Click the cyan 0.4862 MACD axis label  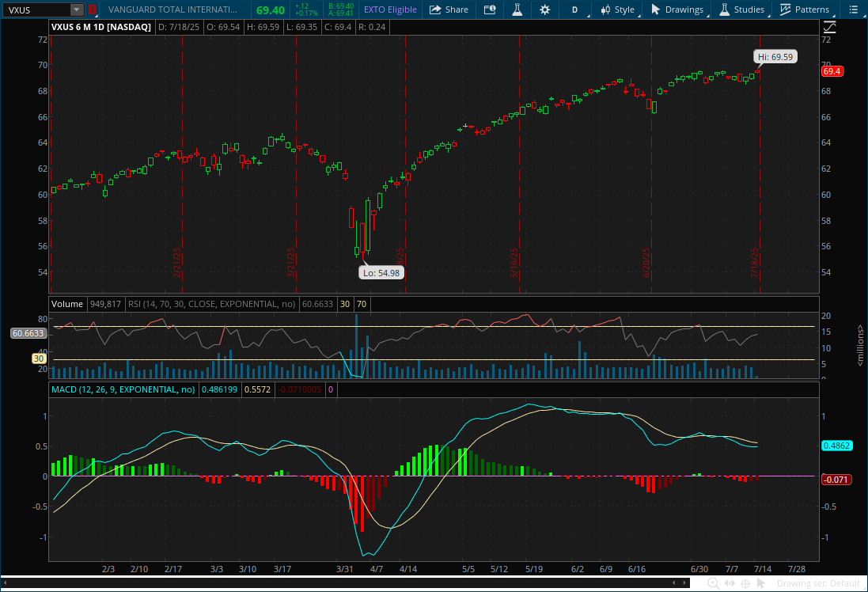coord(836,446)
